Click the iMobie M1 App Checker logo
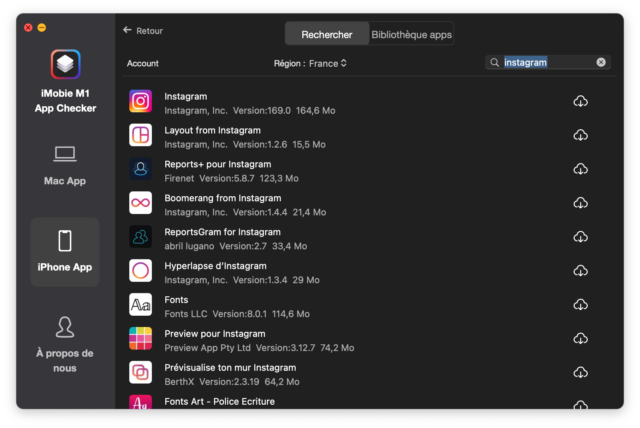640x428 pixels. [x=65, y=64]
